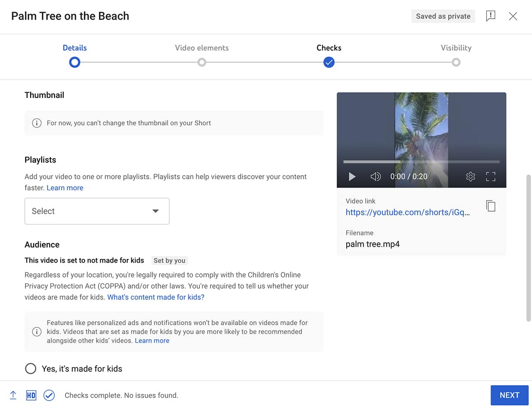Select Yes, it's made for kids

click(31, 368)
